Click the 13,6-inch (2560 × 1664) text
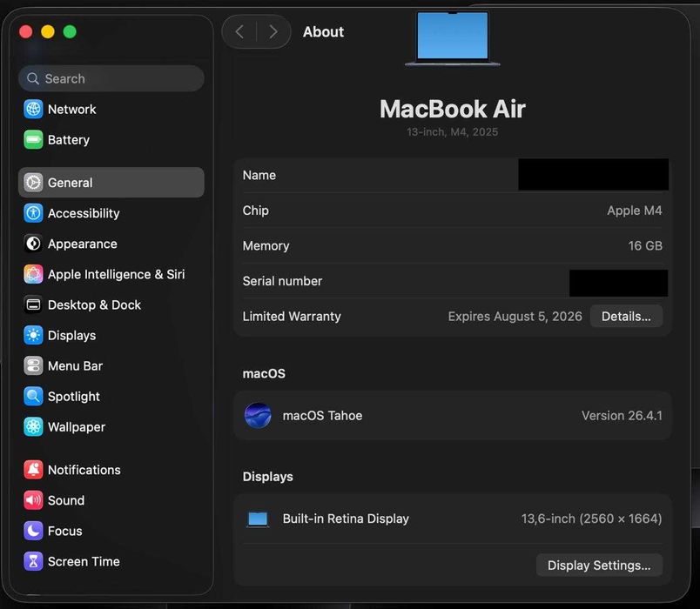 click(x=591, y=519)
